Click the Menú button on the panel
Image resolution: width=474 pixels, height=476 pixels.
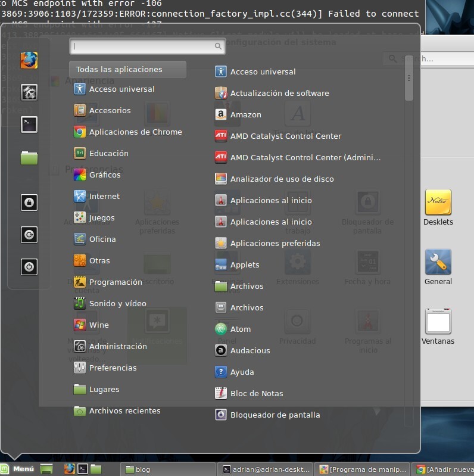pos(18,469)
